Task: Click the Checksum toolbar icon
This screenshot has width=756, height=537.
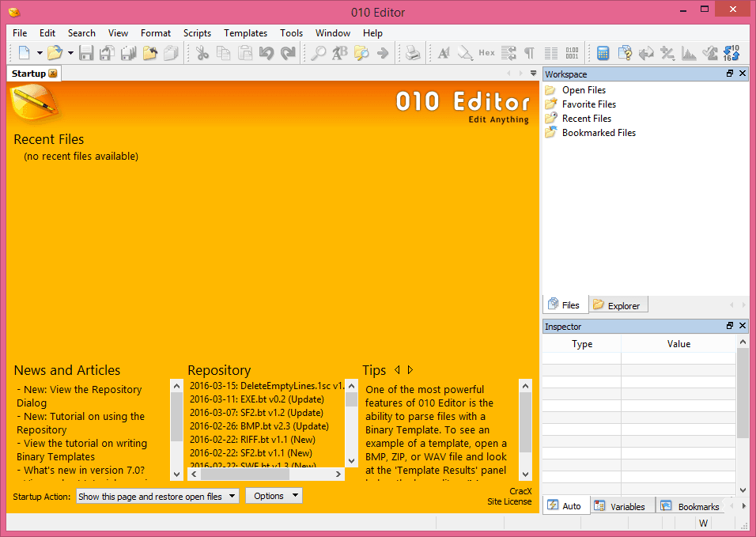Action: [x=709, y=52]
